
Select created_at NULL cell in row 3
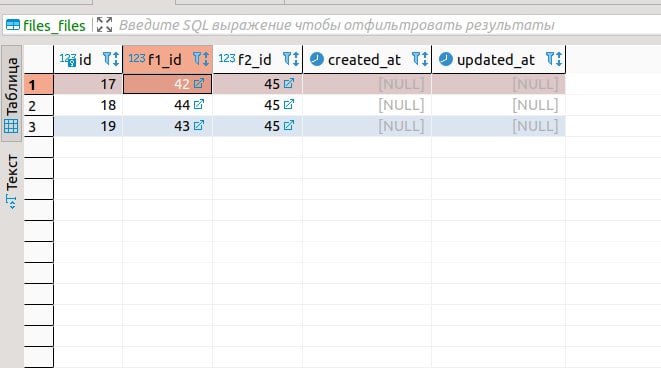click(367, 126)
